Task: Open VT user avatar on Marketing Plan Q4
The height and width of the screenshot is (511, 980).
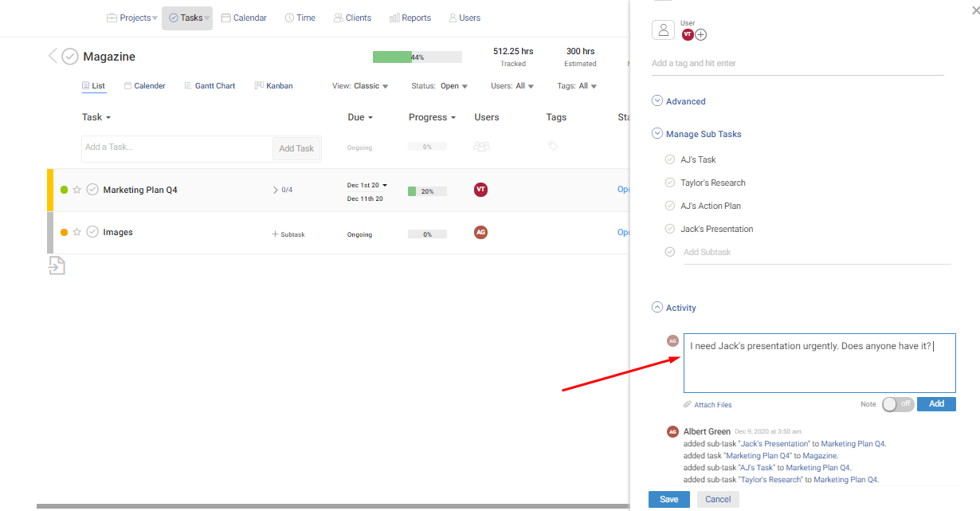Action: point(480,190)
